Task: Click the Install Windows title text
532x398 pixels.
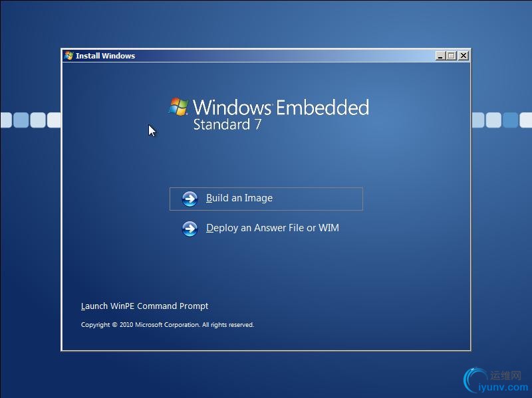Action: coord(105,56)
